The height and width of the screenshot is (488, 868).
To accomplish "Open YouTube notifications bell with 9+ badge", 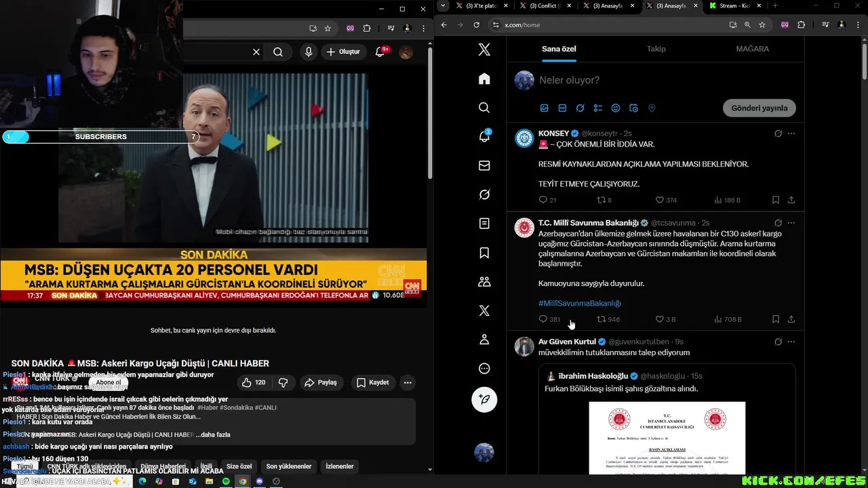I will pos(380,52).
